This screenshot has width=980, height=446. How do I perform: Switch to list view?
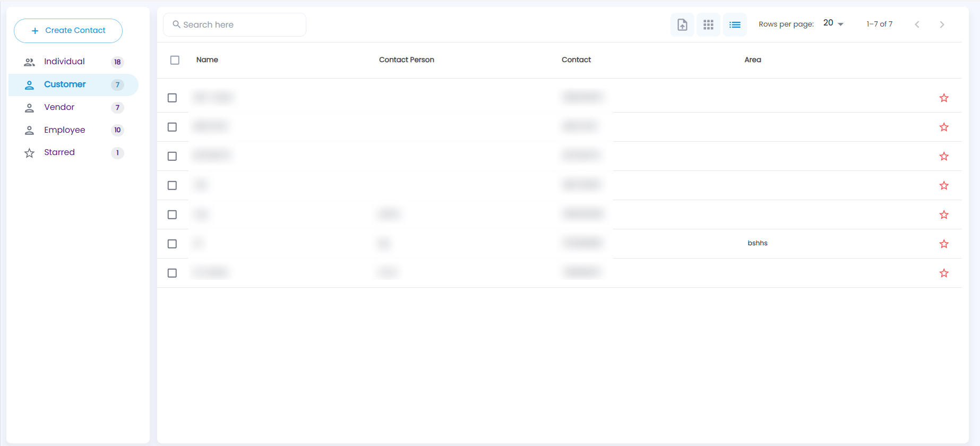tap(735, 24)
